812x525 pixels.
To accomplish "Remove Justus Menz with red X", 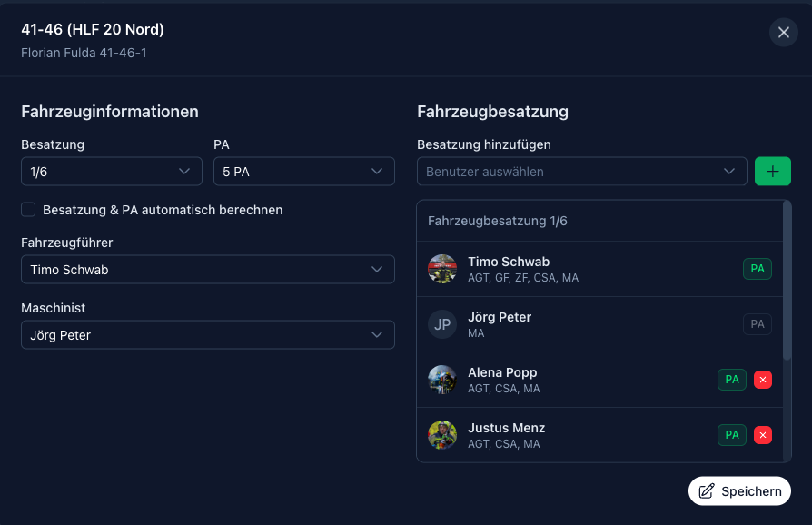I will click(763, 435).
